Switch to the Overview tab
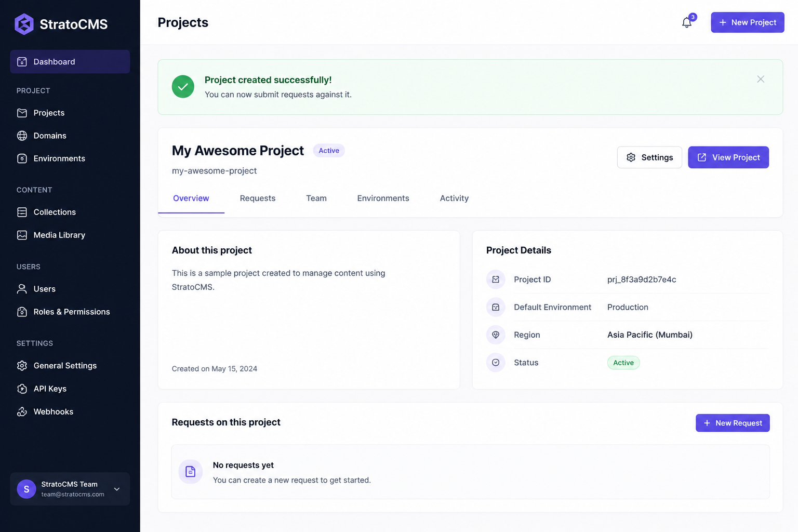 click(x=191, y=198)
